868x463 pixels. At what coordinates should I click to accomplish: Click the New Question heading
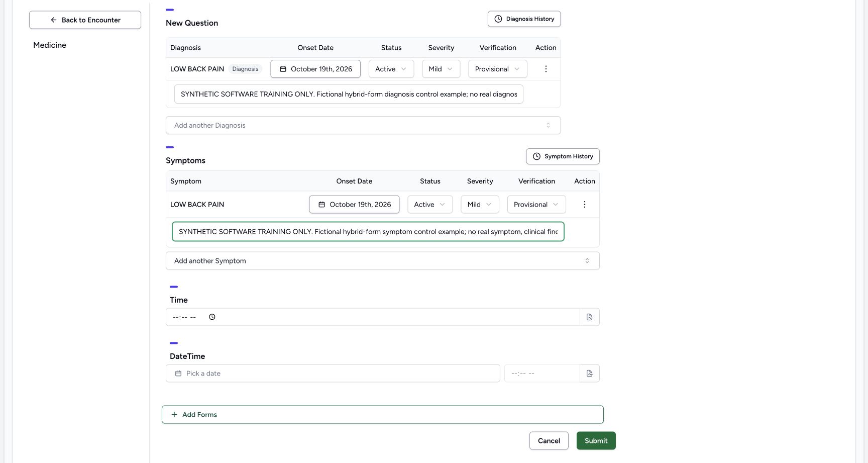pyautogui.click(x=192, y=23)
